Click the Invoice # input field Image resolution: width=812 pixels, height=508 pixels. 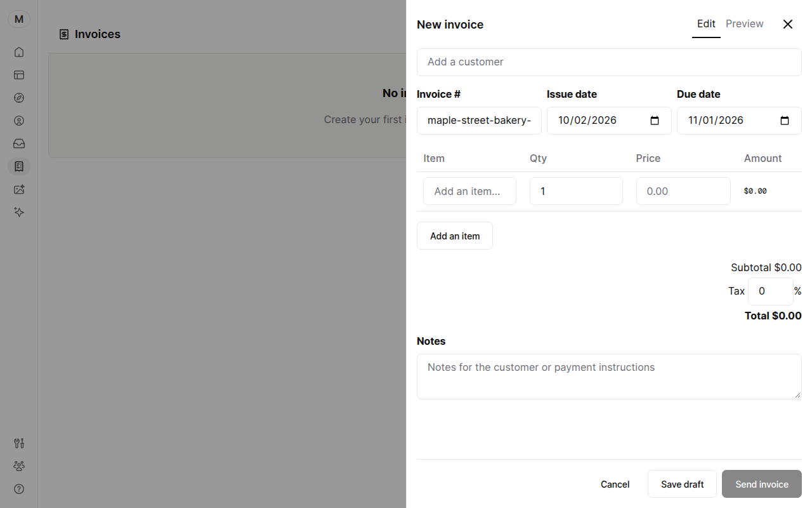click(x=479, y=121)
